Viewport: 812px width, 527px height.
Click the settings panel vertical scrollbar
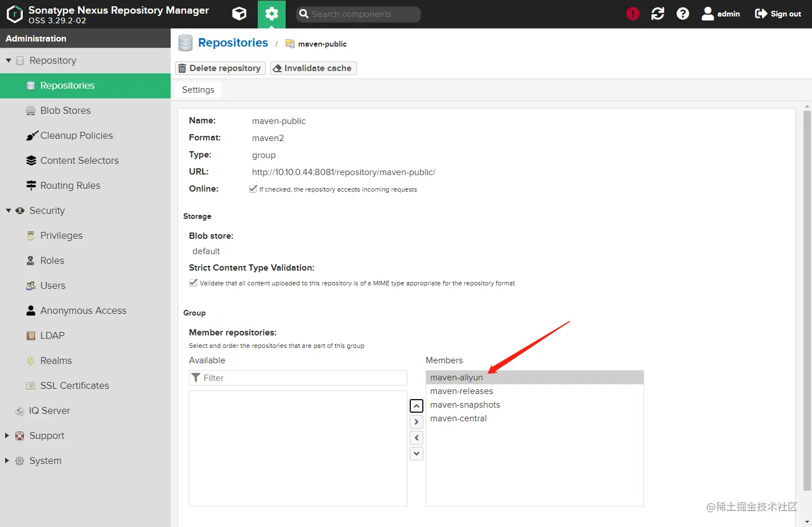pyautogui.click(x=807, y=301)
